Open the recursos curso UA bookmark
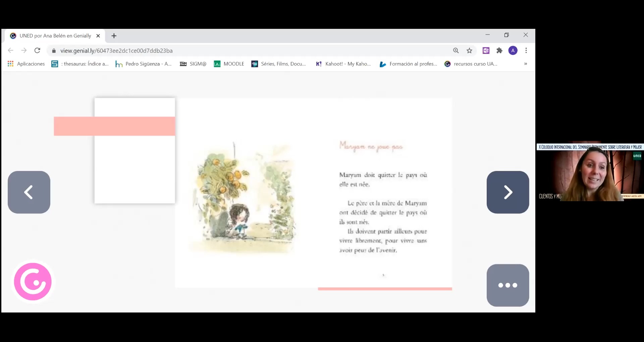The width and height of the screenshot is (644, 342). [x=471, y=64]
